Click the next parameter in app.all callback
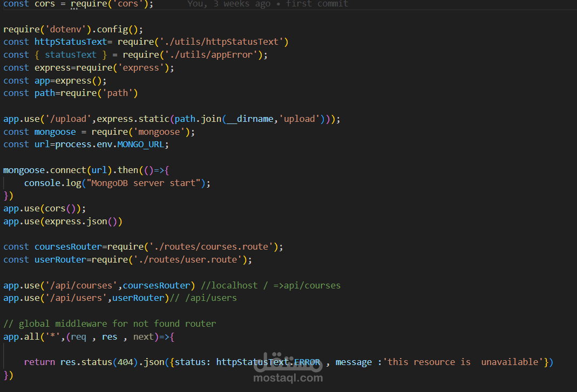This screenshot has width=577, height=392. (144, 337)
